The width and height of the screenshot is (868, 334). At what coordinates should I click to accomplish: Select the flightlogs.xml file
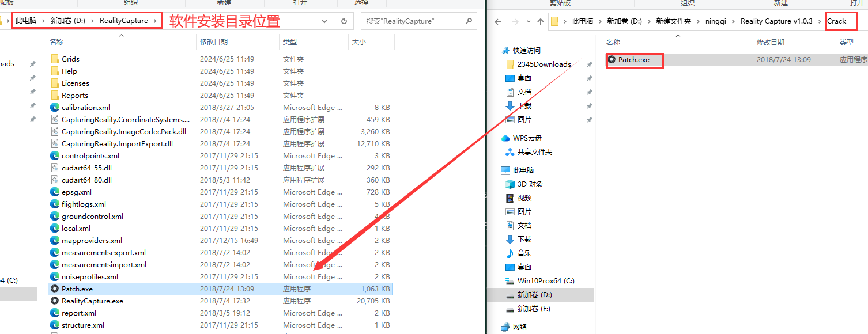click(x=84, y=204)
